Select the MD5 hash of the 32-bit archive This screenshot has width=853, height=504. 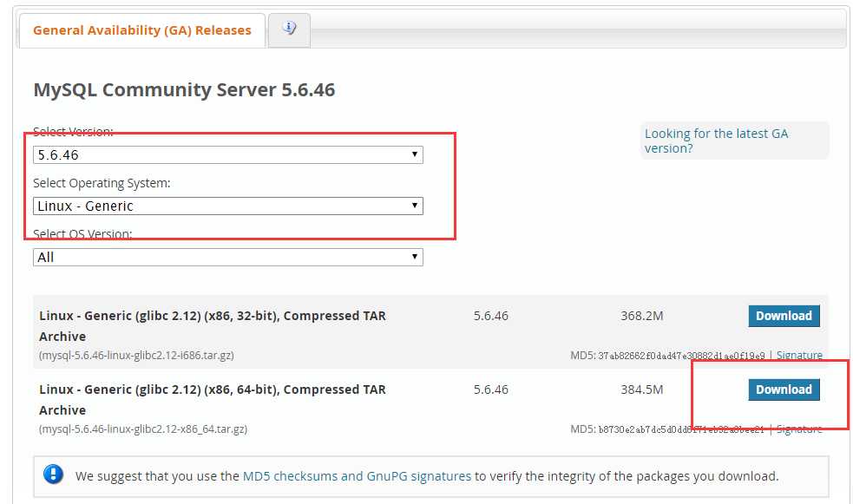681,356
